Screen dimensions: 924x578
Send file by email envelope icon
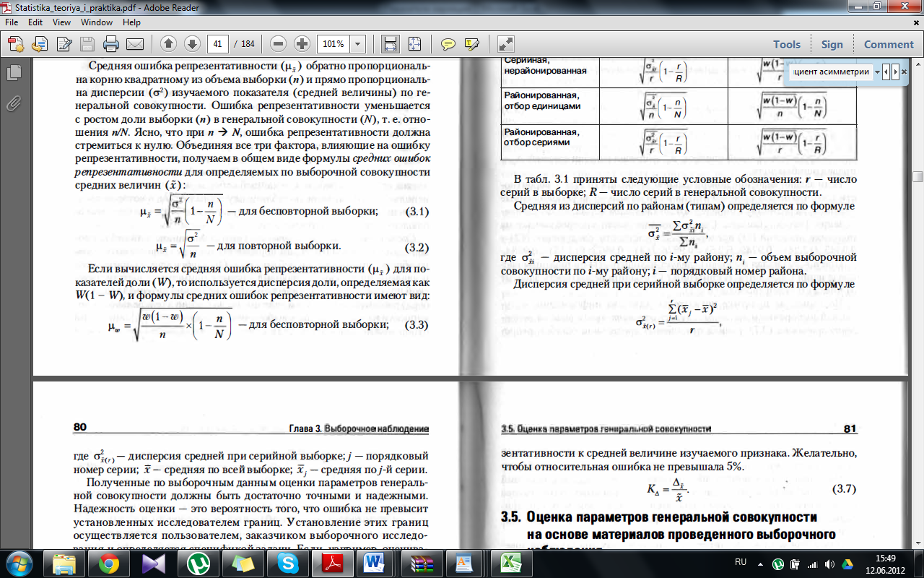tap(134, 44)
